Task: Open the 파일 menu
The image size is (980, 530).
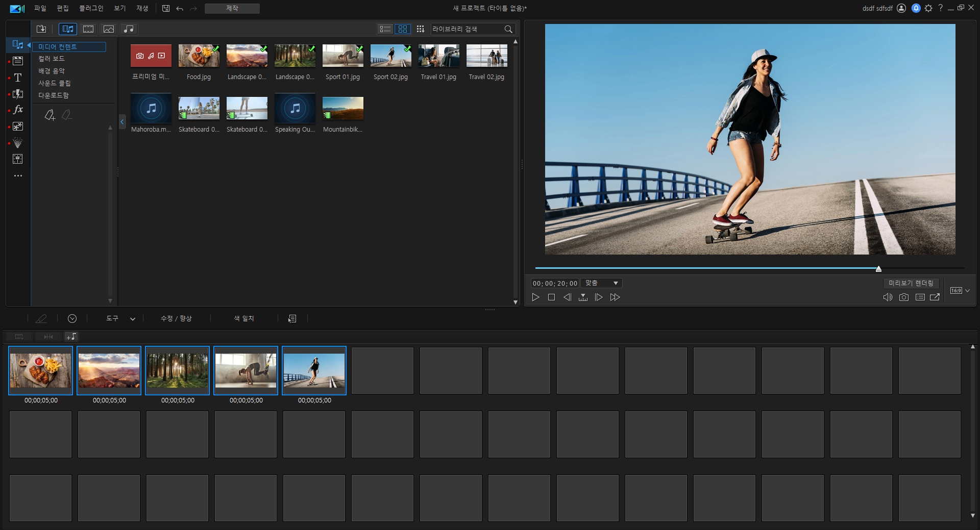Action: [x=40, y=8]
